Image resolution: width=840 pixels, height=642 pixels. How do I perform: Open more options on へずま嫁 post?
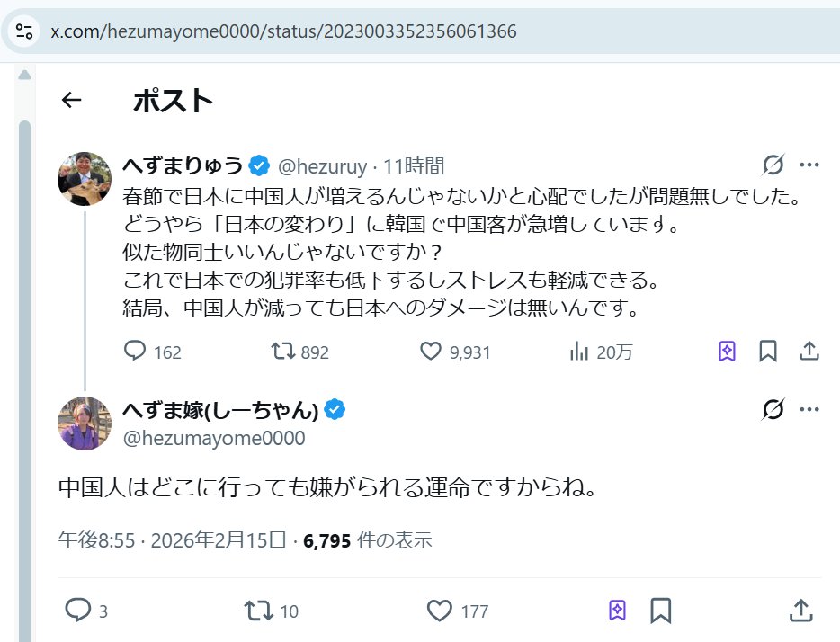click(x=809, y=411)
